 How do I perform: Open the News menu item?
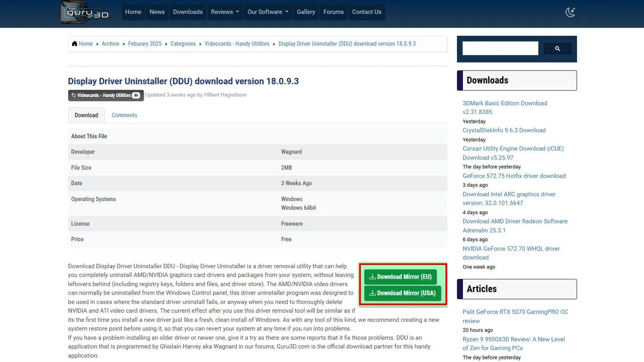coord(157,12)
